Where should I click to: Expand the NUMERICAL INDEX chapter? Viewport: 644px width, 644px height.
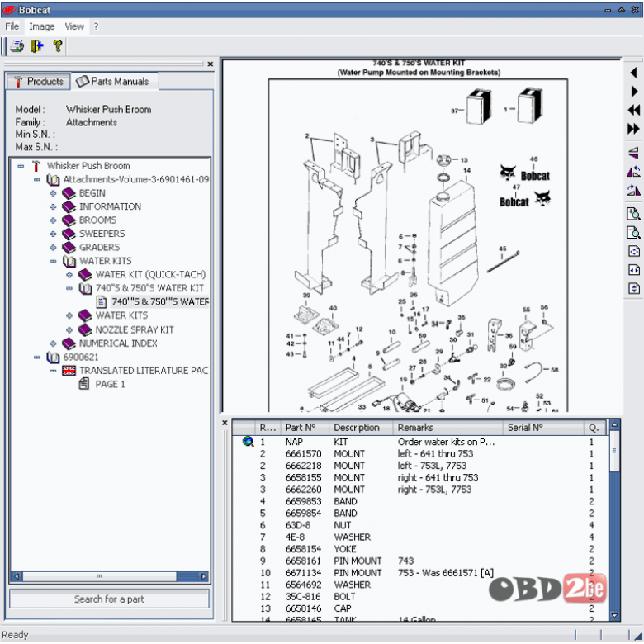53,343
